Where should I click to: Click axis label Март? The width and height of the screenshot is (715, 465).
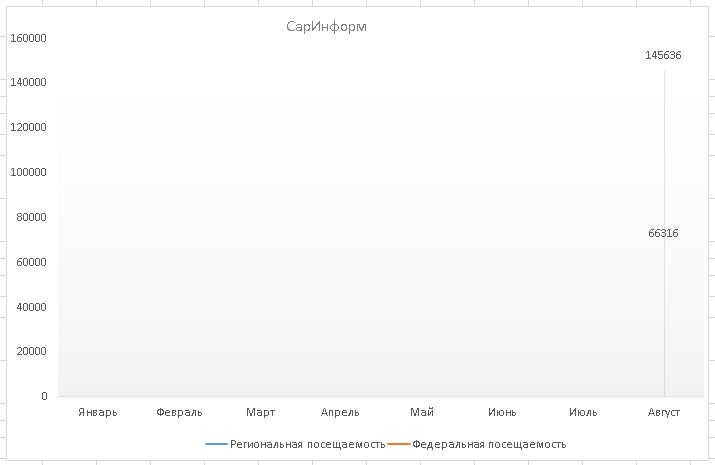coord(260,412)
